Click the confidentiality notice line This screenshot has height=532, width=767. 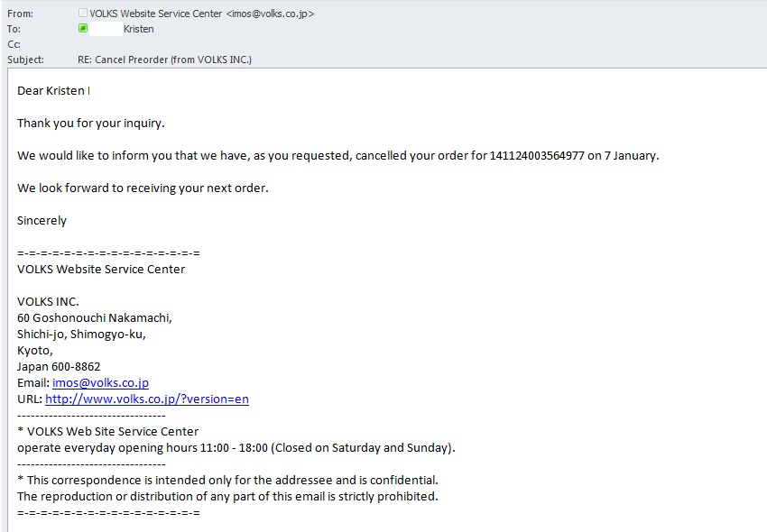227,481
